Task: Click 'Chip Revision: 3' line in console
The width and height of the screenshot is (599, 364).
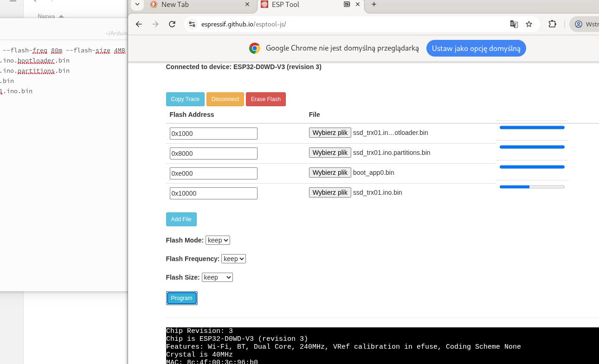Action: (200, 331)
